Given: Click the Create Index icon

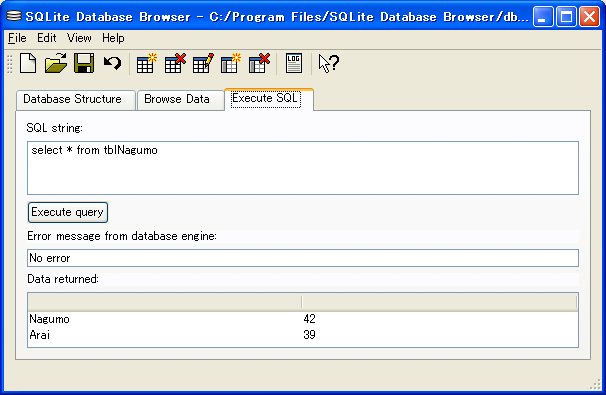Looking at the screenshot, I should pos(231,63).
